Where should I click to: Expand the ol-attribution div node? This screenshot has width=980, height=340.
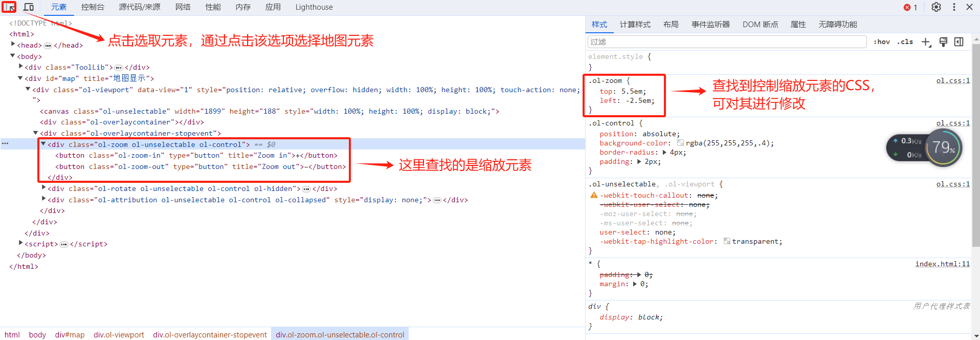(44, 199)
